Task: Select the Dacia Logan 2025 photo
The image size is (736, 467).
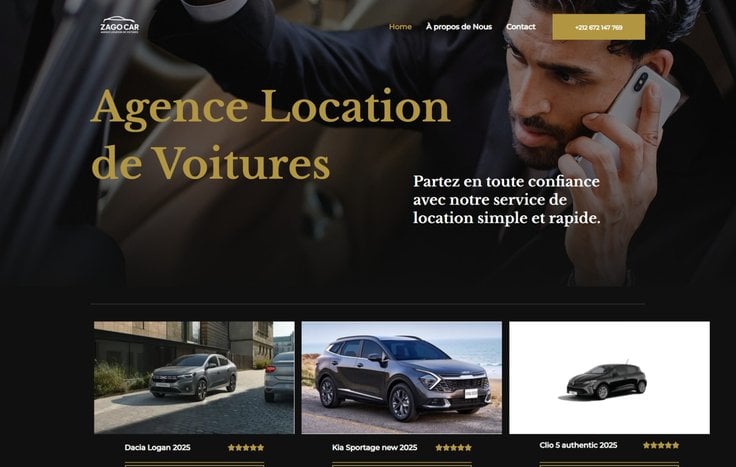Action: pyautogui.click(x=194, y=377)
